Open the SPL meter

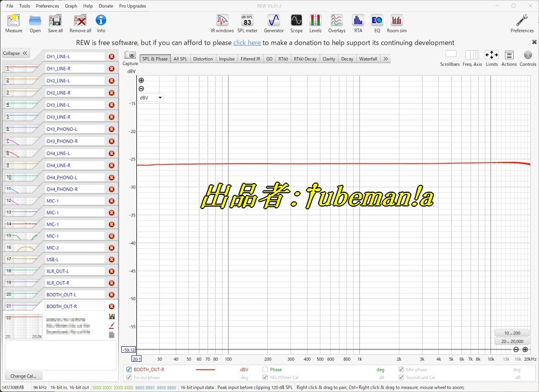[x=247, y=24]
